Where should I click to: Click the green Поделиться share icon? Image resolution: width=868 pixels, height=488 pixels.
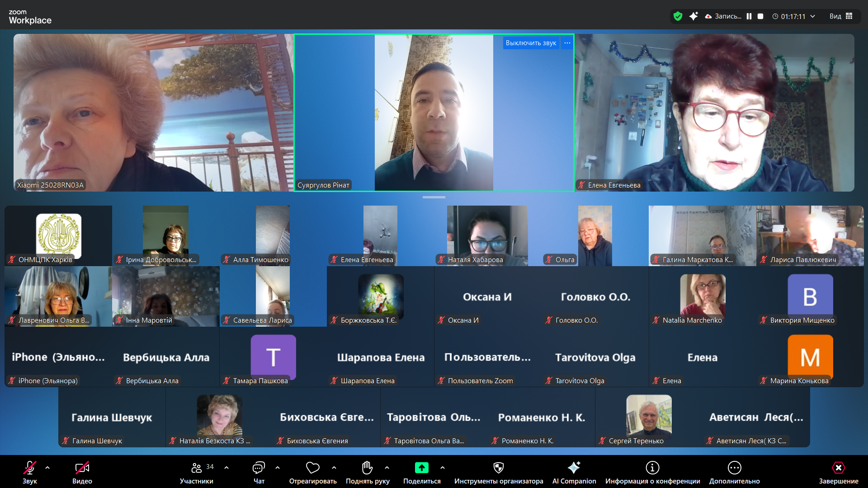tap(421, 468)
